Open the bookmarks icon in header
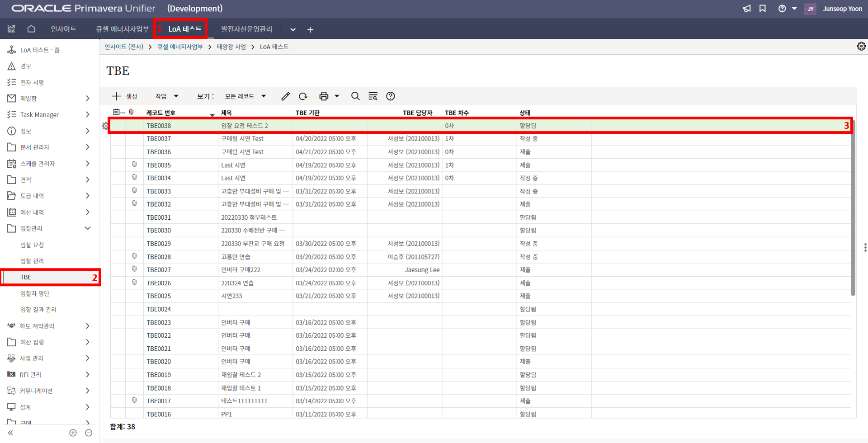 763,9
